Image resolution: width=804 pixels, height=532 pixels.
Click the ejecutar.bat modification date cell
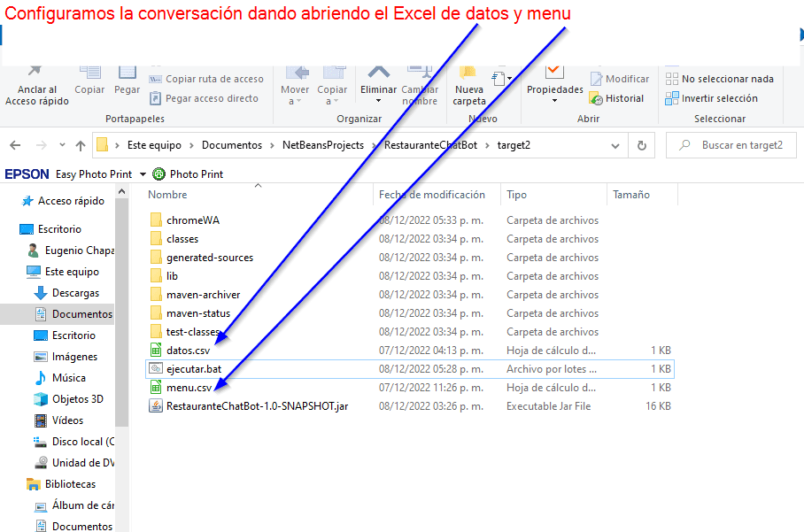click(x=430, y=369)
